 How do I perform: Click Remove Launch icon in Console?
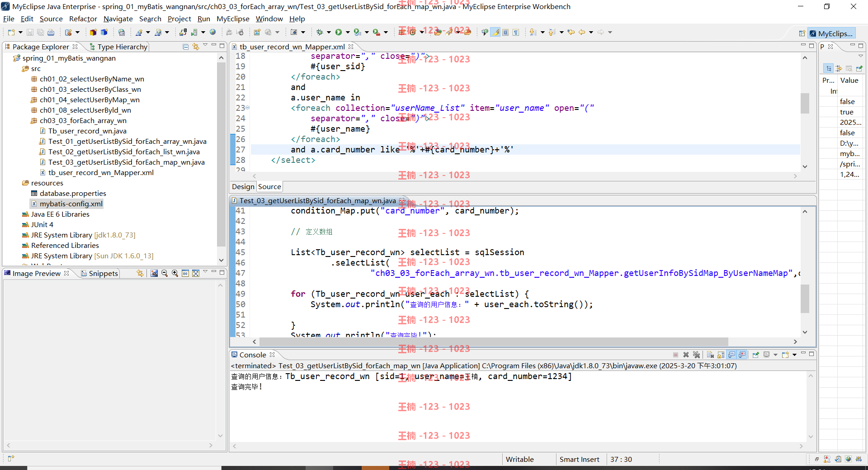point(686,355)
